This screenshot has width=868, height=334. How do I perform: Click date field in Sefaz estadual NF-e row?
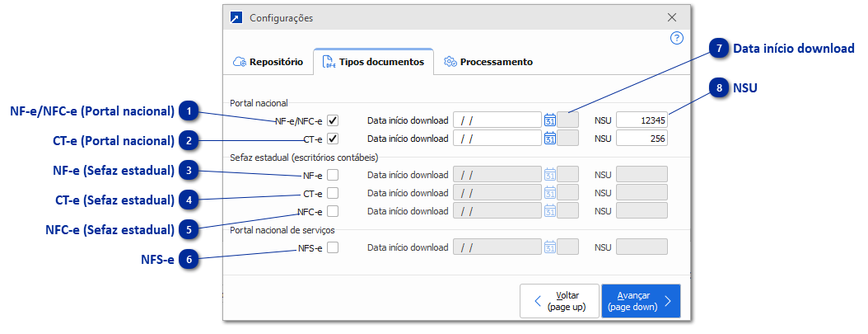[497, 175]
